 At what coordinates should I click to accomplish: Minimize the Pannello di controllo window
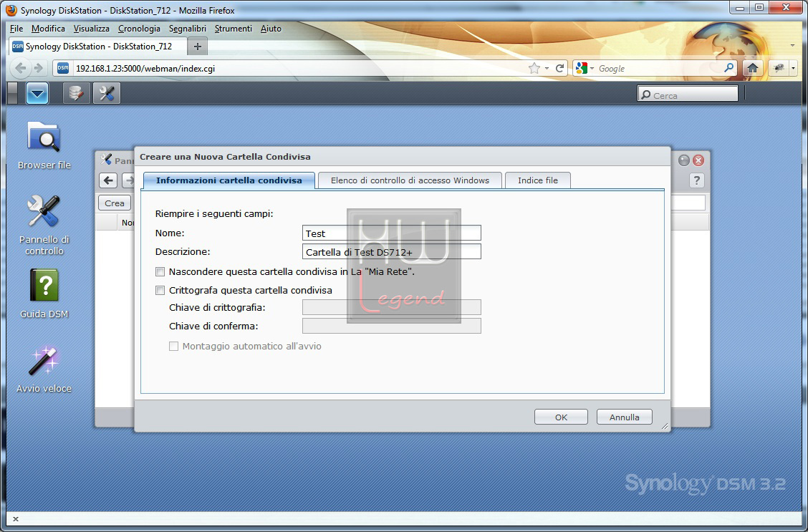684,160
